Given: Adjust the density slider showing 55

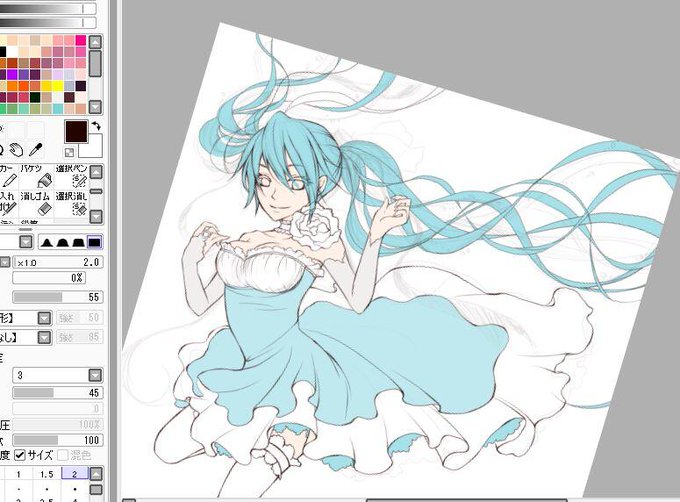Looking at the screenshot, I should [58, 297].
